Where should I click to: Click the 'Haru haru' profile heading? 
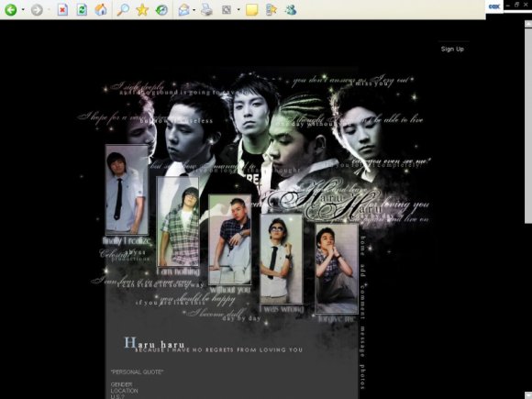(x=154, y=343)
